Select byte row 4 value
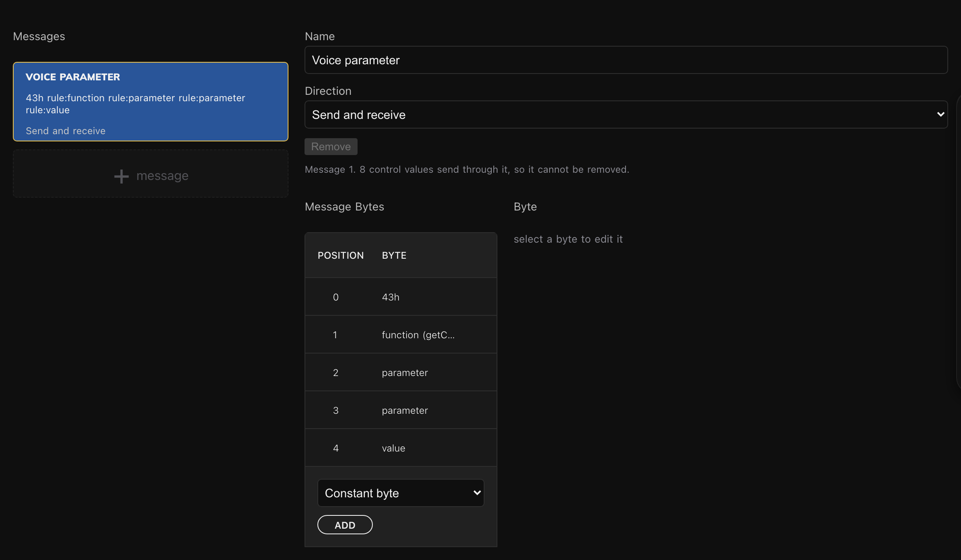Viewport: 961px width, 560px height. coord(401,448)
